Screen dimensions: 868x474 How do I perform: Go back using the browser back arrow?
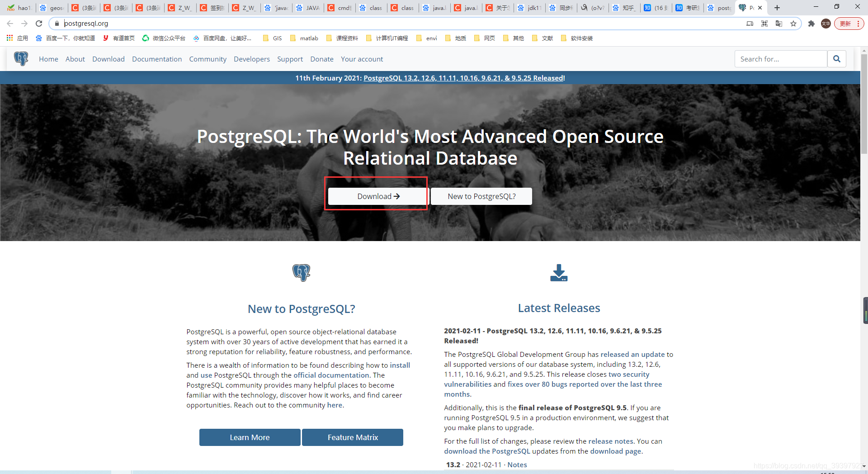coord(10,24)
